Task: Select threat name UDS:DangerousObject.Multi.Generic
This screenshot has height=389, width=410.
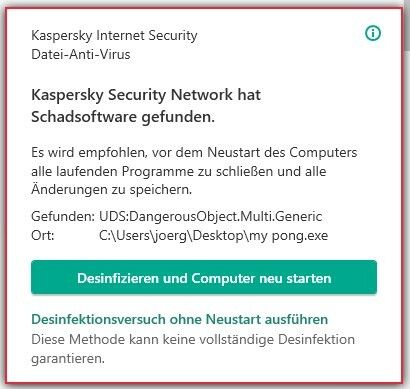Action: (211, 217)
